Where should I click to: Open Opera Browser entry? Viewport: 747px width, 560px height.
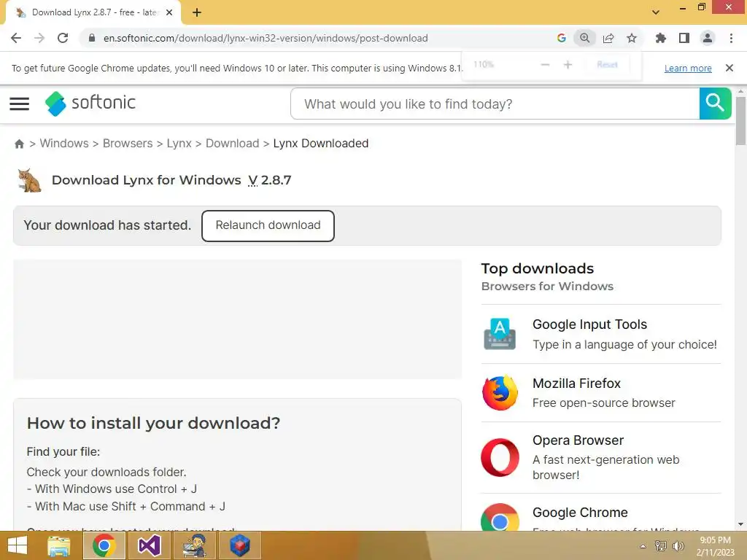601,458
